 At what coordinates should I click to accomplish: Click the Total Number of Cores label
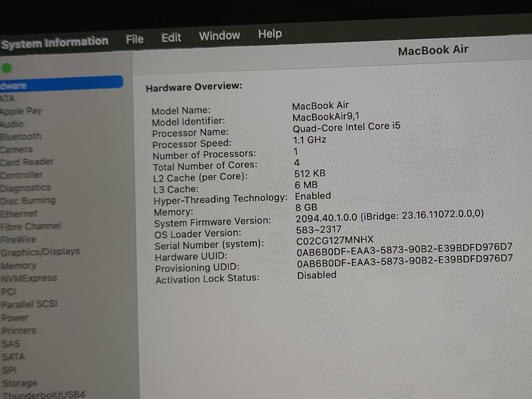pos(205,166)
